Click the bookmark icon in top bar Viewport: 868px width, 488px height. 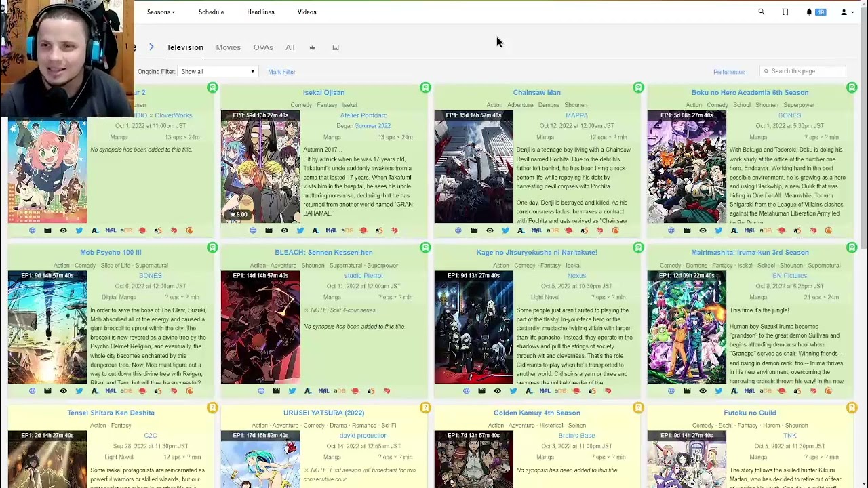click(x=785, y=12)
